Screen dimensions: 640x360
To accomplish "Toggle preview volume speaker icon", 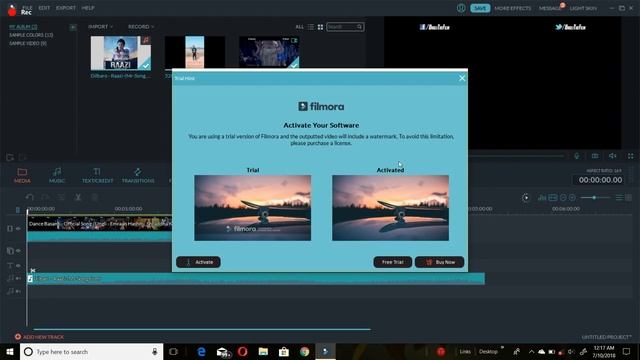I will pyautogui.click(x=613, y=156).
